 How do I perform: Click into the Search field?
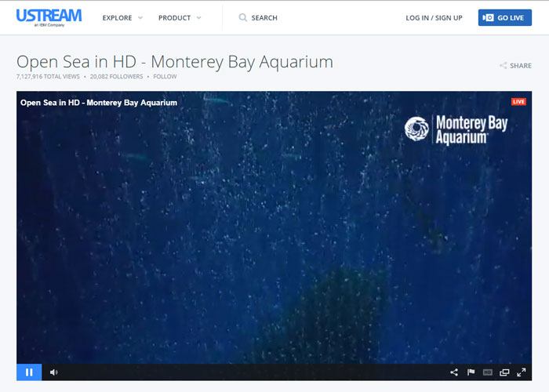(x=264, y=18)
